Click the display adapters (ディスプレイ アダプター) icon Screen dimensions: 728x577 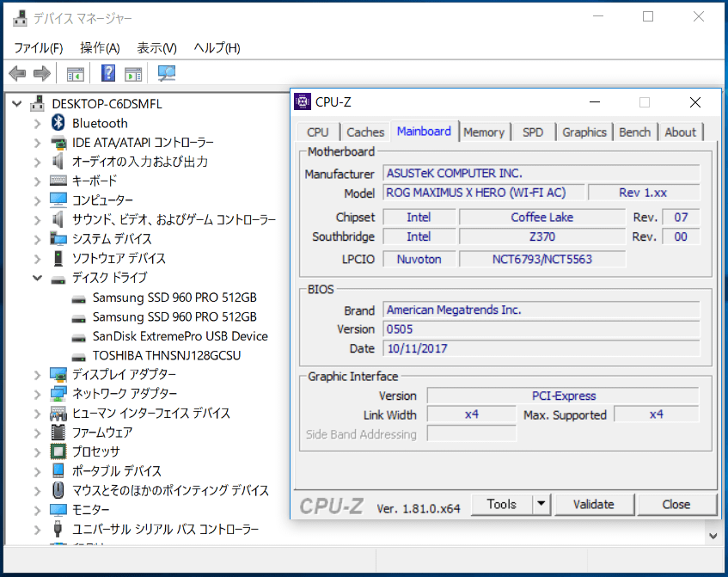point(58,374)
